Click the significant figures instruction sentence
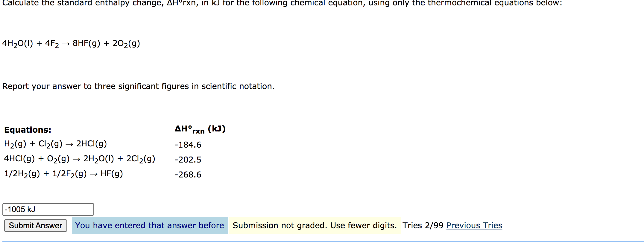The width and height of the screenshot is (644, 242). (138, 86)
